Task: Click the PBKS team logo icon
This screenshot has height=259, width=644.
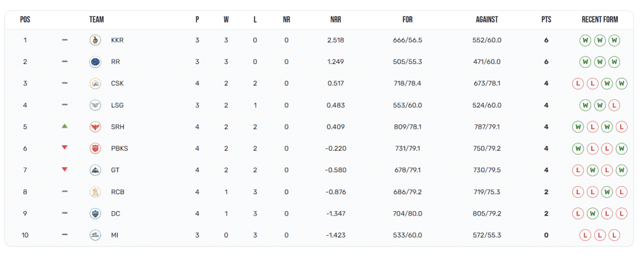Action: (x=95, y=148)
